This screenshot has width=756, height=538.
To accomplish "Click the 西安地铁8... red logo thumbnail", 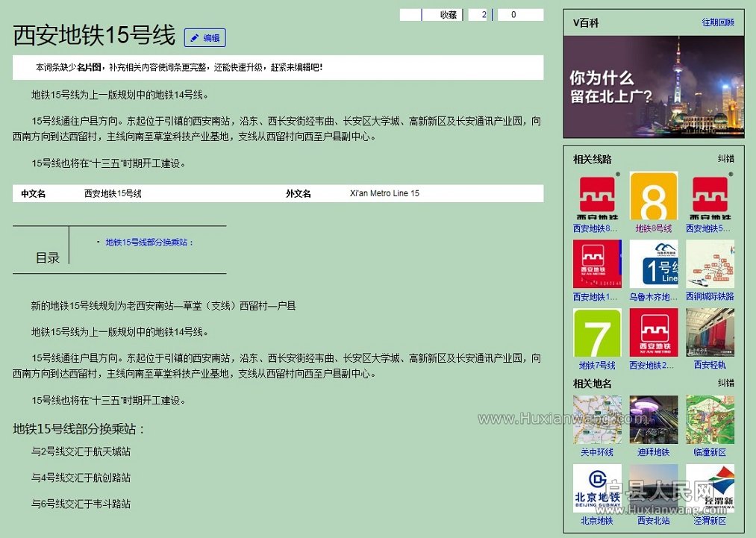I will coord(597,196).
